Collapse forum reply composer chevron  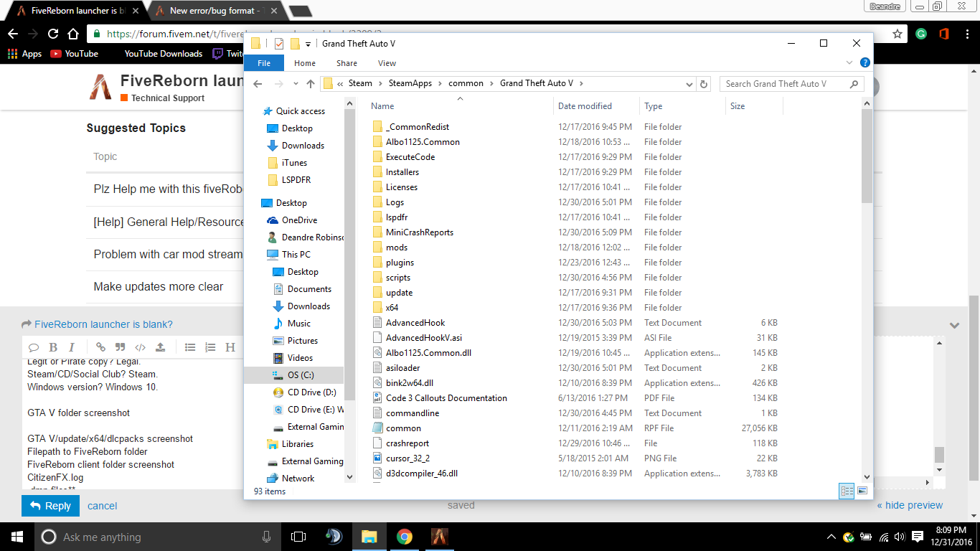point(954,325)
